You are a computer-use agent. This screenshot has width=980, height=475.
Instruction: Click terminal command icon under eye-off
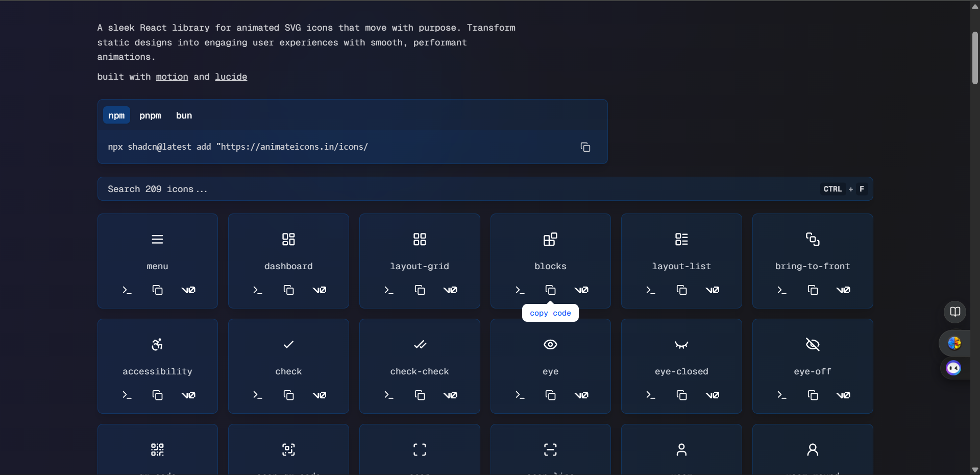click(781, 395)
